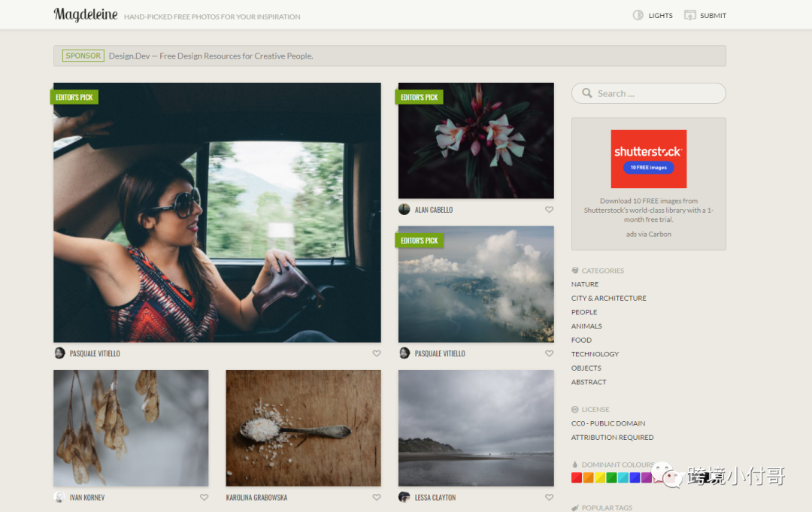Select the red dominant colour swatch
The width and height of the screenshot is (812, 512).
[x=577, y=477]
